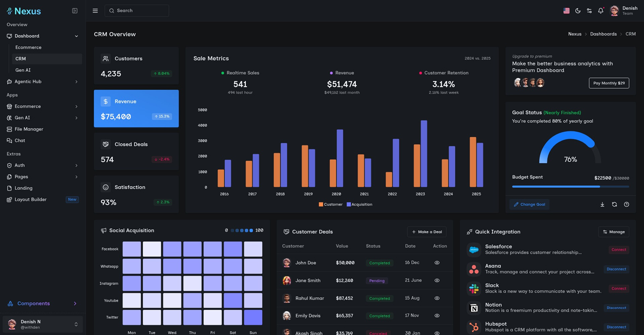This screenshot has width=644, height=335.
Task: Collapse the sidebar panel icon
Action: click(75, 11)
